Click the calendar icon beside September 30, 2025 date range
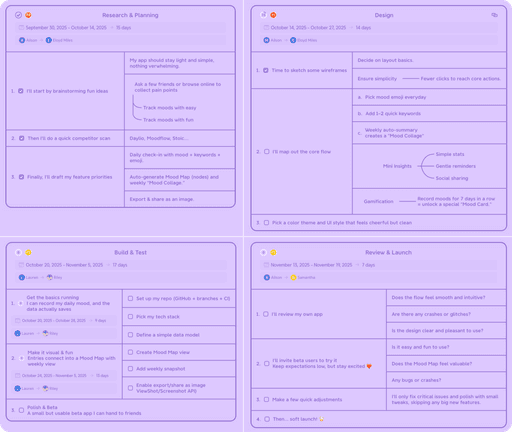 click(21, 28)
